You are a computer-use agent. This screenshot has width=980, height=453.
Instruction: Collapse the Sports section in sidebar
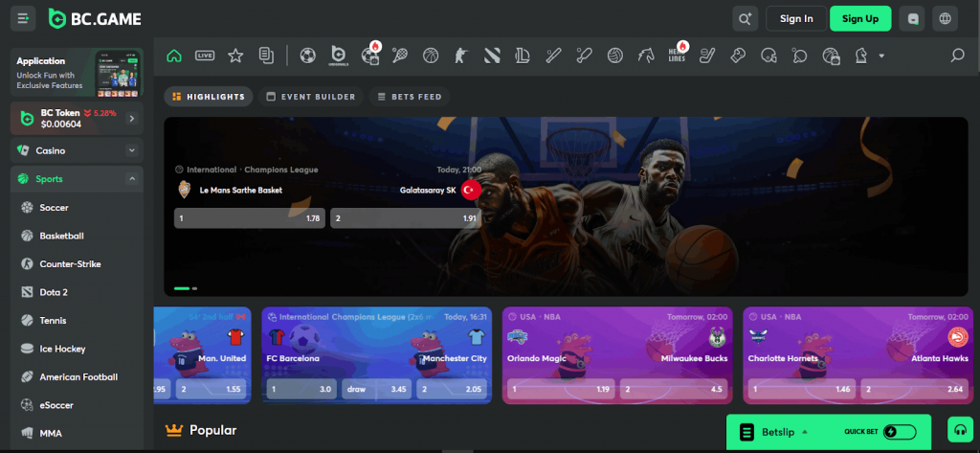pos(131,179)
